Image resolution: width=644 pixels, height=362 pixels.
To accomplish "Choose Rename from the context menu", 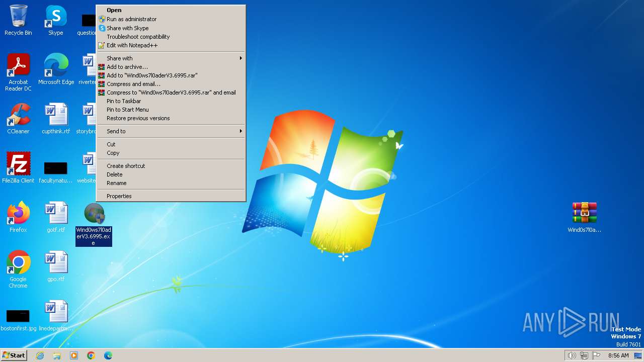I will (171, 183).
